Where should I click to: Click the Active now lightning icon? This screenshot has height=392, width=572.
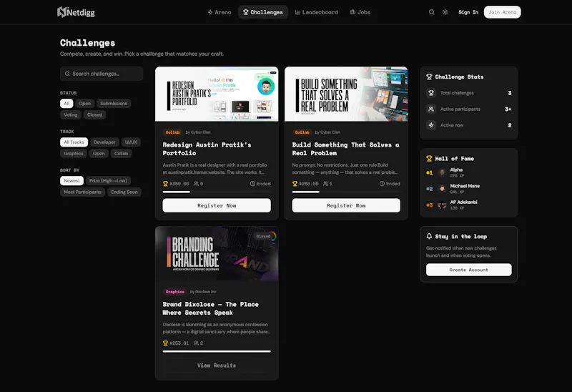click(431, 125)
